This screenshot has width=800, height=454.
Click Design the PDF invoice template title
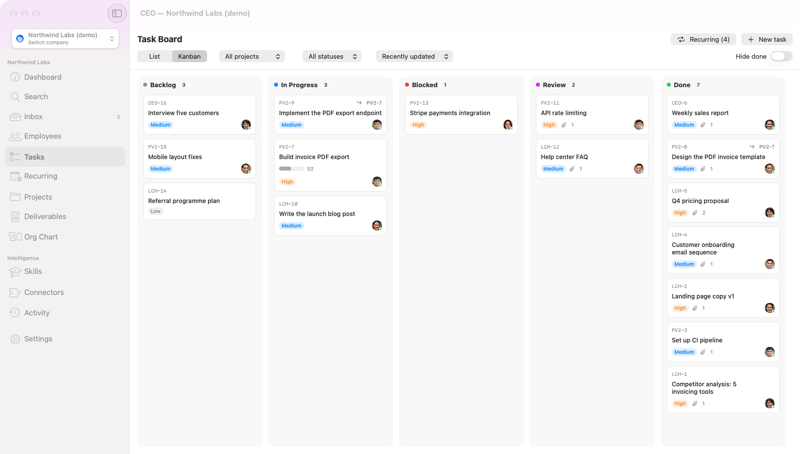click(x=718, y=157)
